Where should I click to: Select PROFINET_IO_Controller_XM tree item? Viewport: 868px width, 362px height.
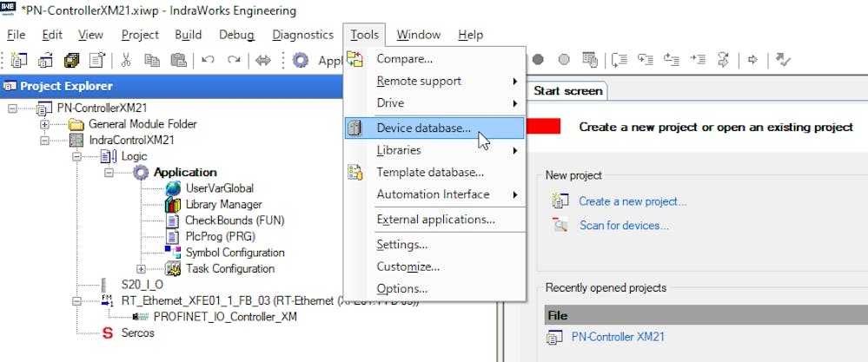pos(225,317)
